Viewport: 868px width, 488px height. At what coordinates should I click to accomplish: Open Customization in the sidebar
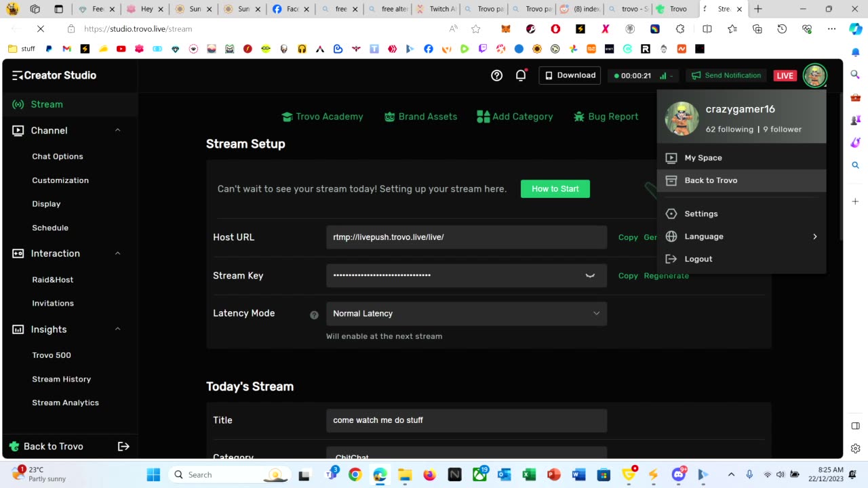60,180
